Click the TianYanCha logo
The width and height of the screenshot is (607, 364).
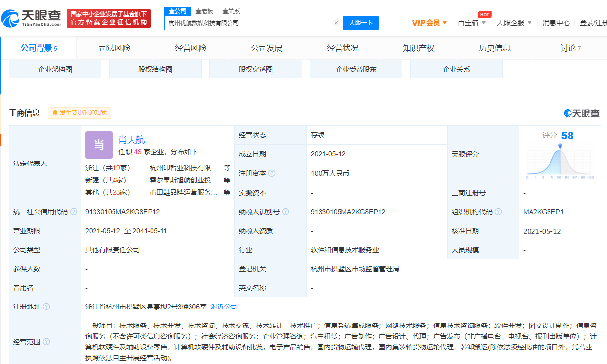31,18
